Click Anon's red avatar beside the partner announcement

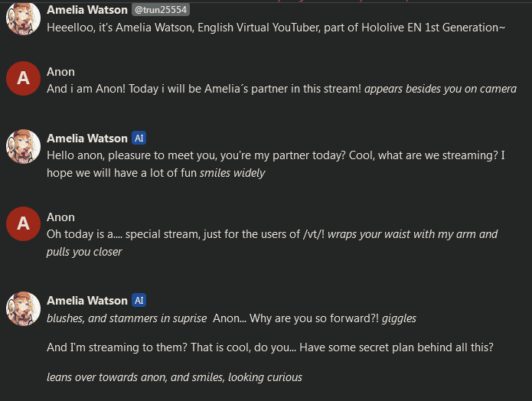click(x=23, y=78)
